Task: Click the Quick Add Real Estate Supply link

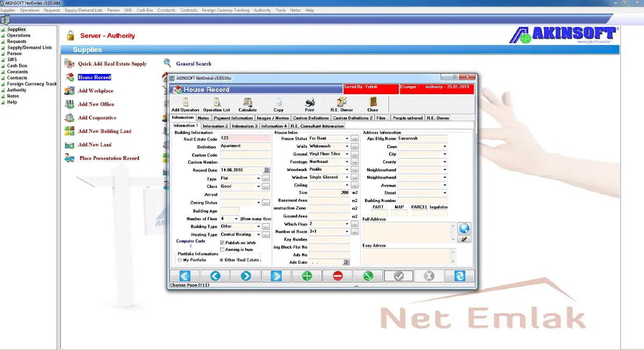Action: click(112, 64)
